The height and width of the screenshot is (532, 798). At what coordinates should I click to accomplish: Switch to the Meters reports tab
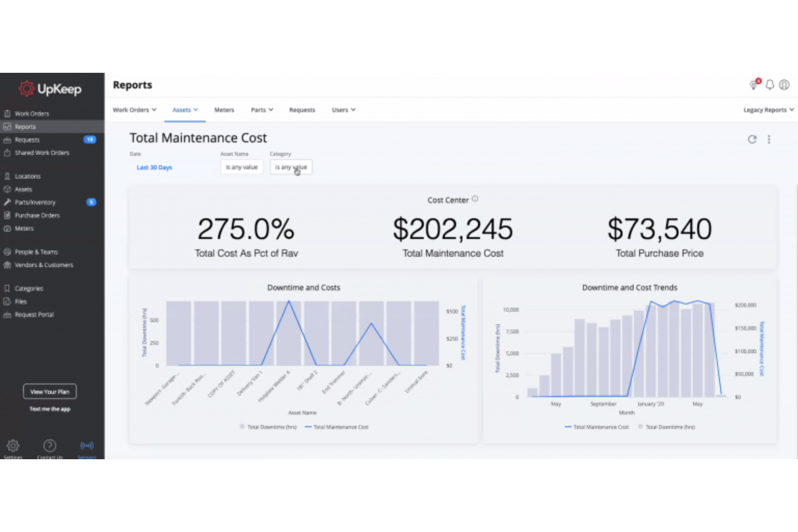[x=224, y=109]
